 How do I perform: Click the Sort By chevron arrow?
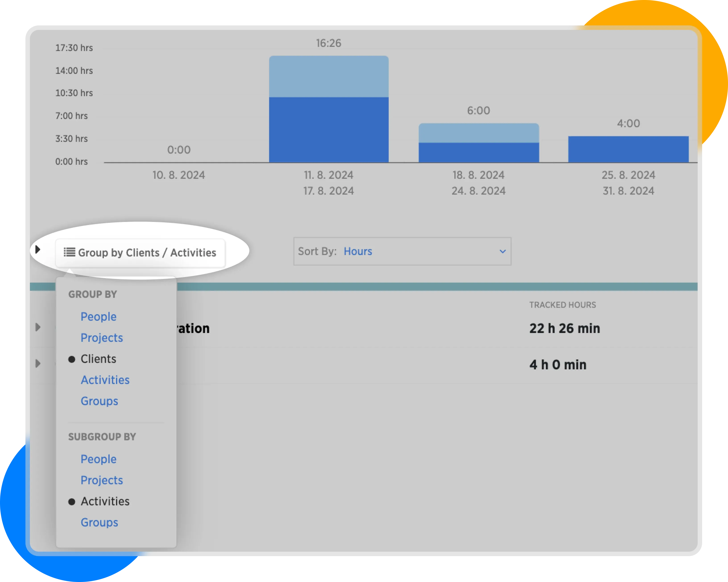503,252
